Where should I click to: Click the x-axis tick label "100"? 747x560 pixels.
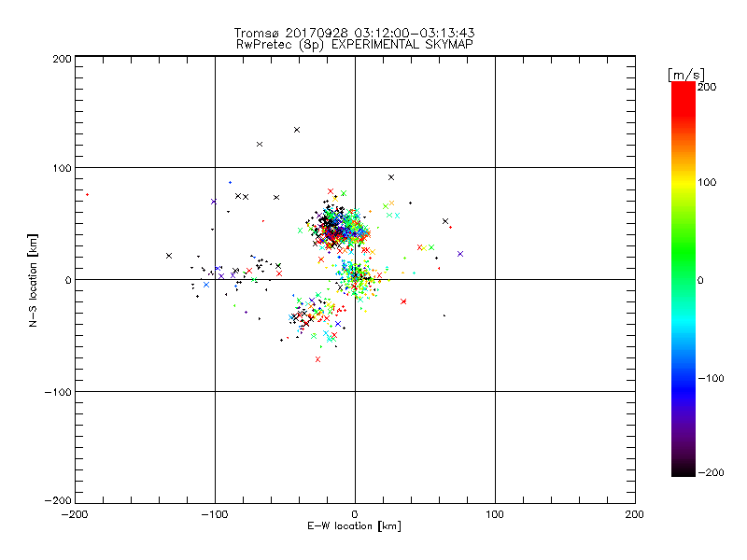coord(495,514)
